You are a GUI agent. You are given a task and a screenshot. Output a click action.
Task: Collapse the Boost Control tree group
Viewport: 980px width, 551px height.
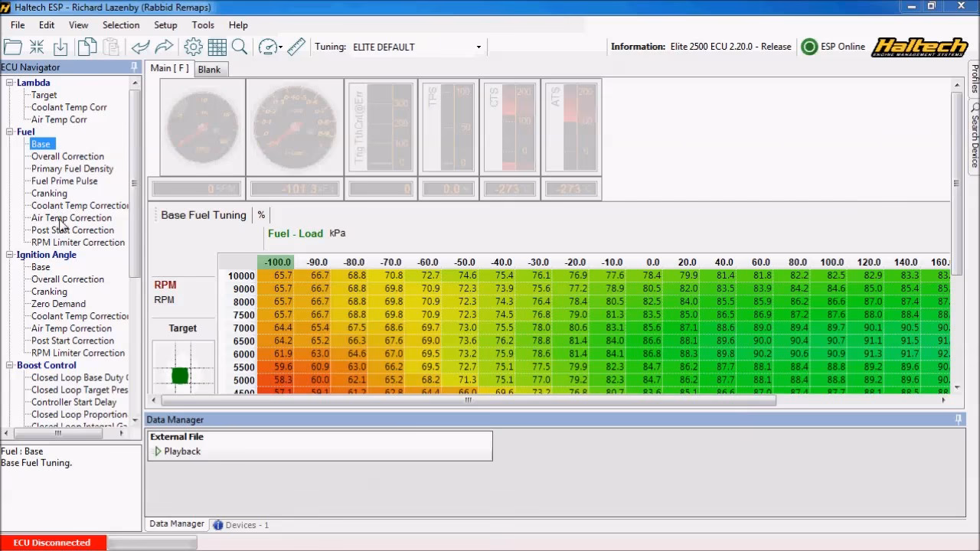pos(10,365)
